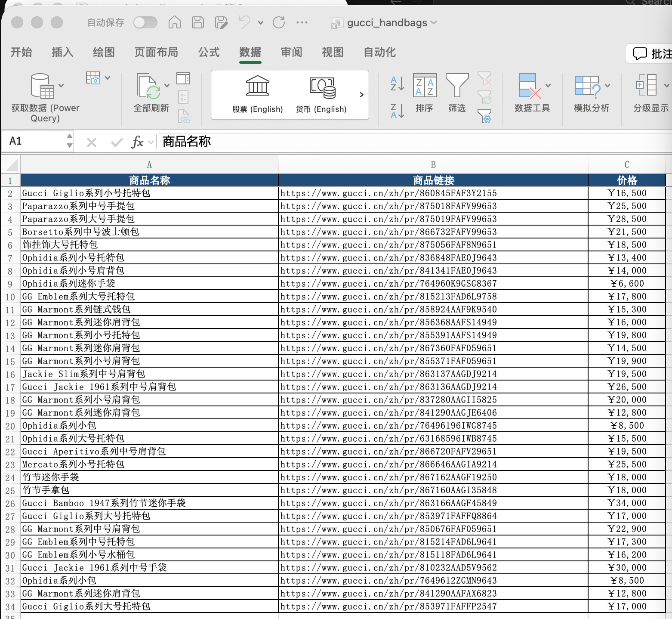Click the 商品链接 header cell
Image resolution: width=672 pixels, height=619 pixels.
pyautogui.click(x=433, y=180)
